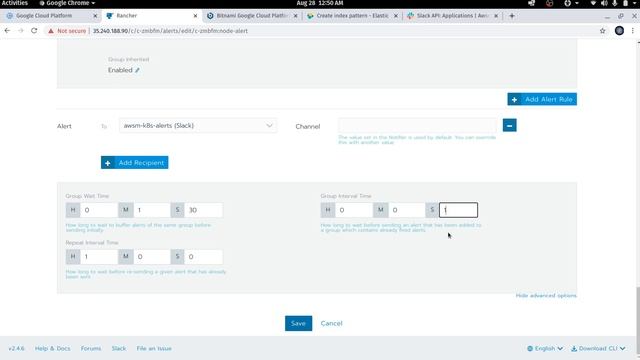Click the network wifi icon in top bar
640x360 pixels.
(x=593, y=3)
